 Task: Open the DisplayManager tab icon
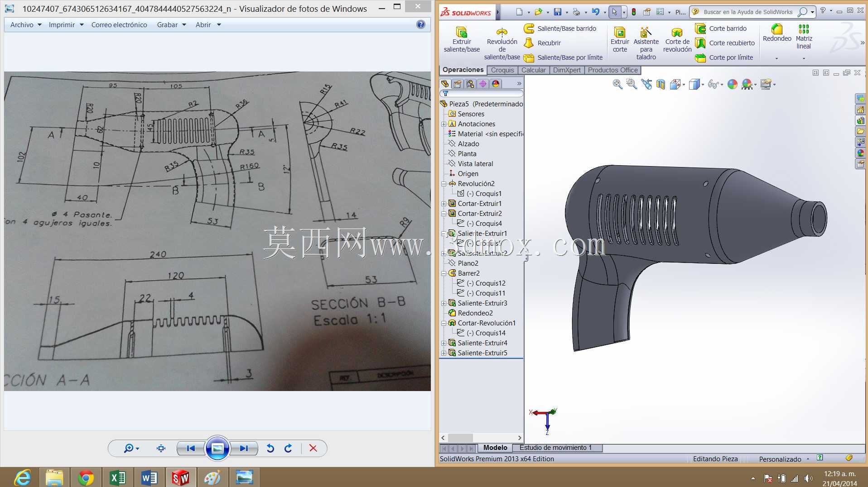[496, 84]
